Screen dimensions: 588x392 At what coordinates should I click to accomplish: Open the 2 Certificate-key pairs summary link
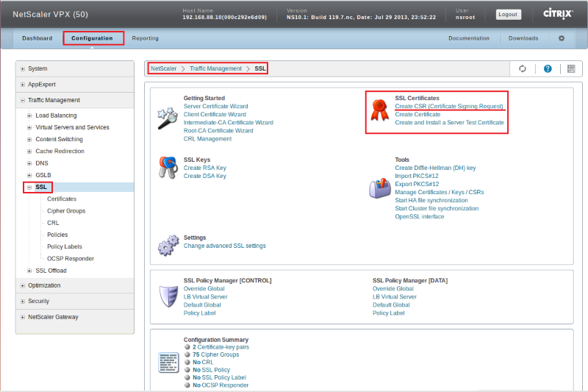point(221,347)
